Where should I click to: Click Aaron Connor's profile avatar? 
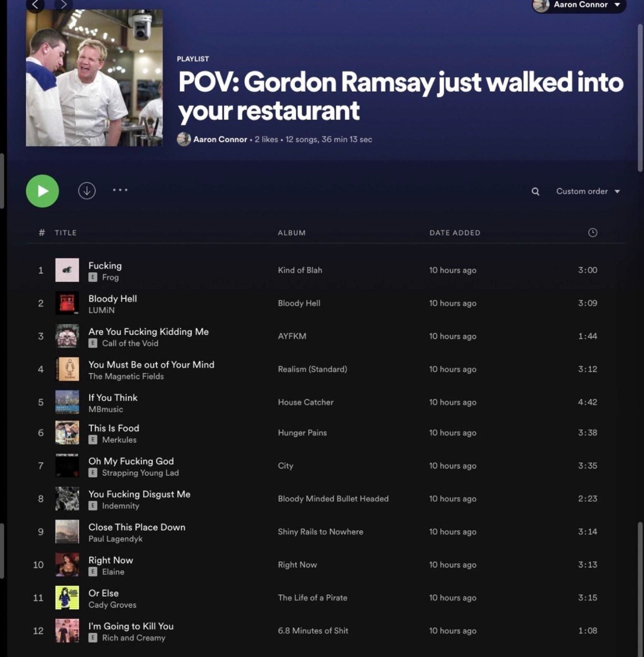point(542,6)
